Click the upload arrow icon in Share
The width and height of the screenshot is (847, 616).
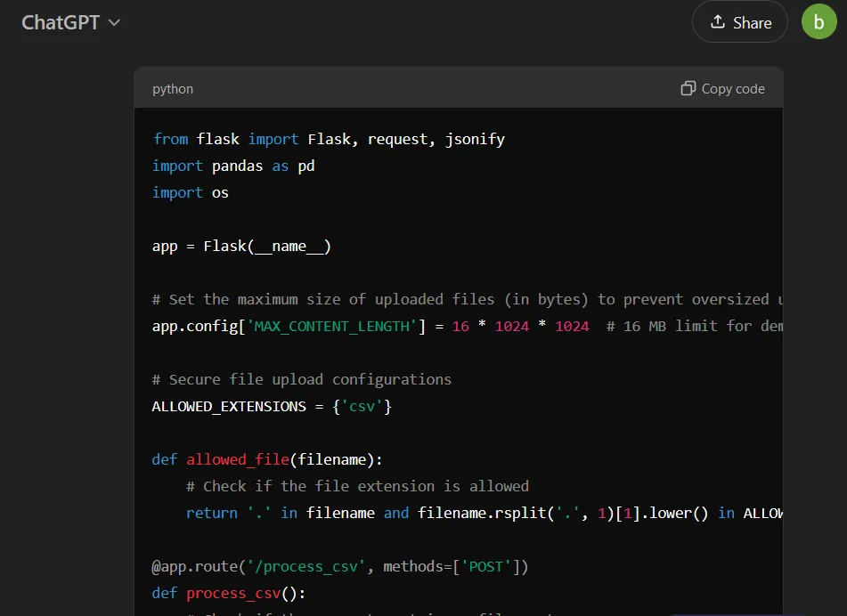[x=717, y=21]
